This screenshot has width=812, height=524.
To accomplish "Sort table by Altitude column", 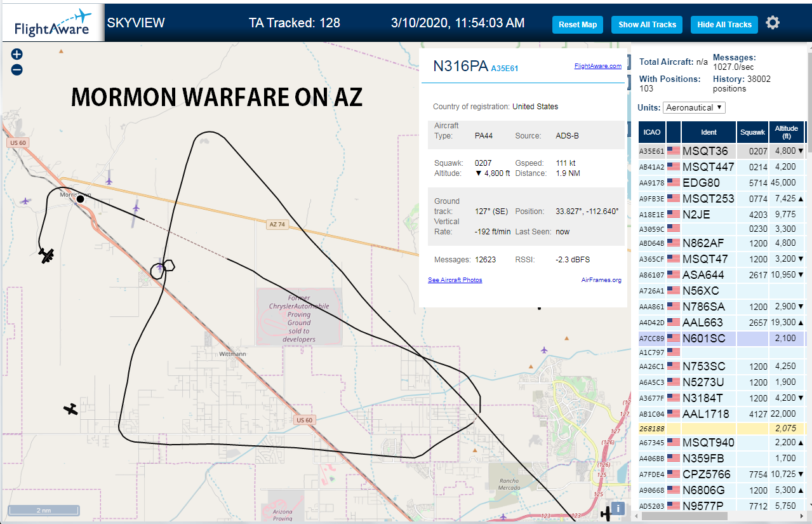I will point(786,132).
